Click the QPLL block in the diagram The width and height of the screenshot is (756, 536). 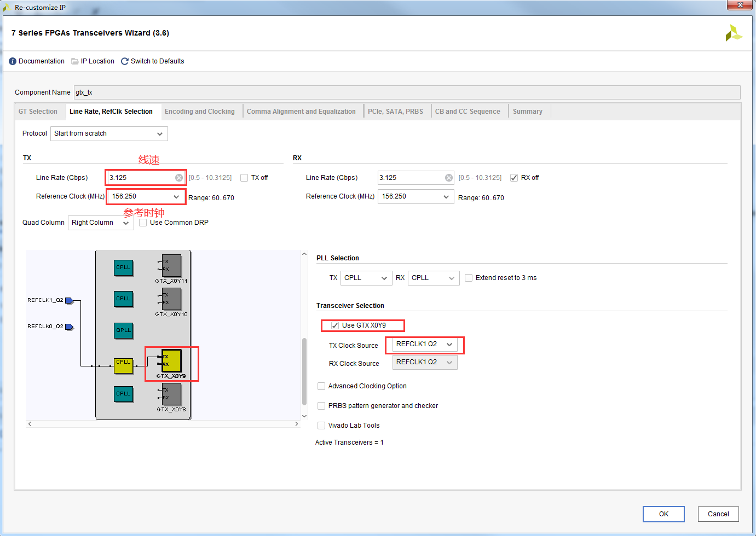coord(124,330)
